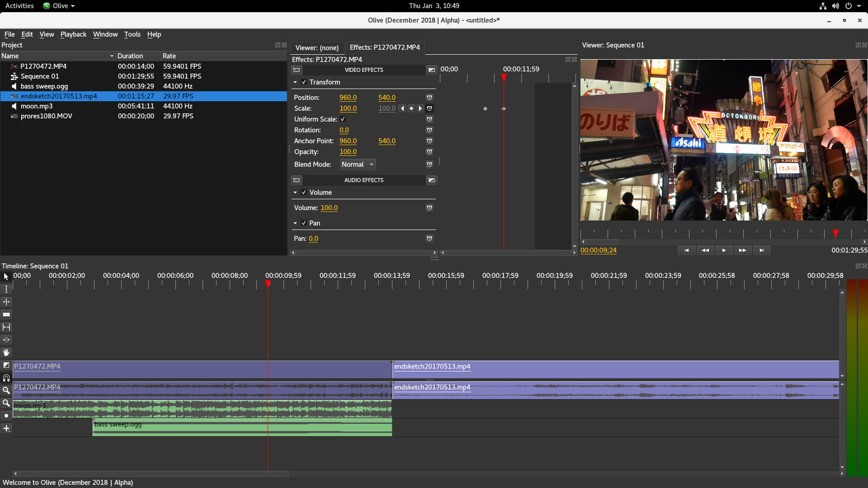The width and height of the screenshot is (868, 488).
Task: Open the Edit menu
Action: [27, 34]
